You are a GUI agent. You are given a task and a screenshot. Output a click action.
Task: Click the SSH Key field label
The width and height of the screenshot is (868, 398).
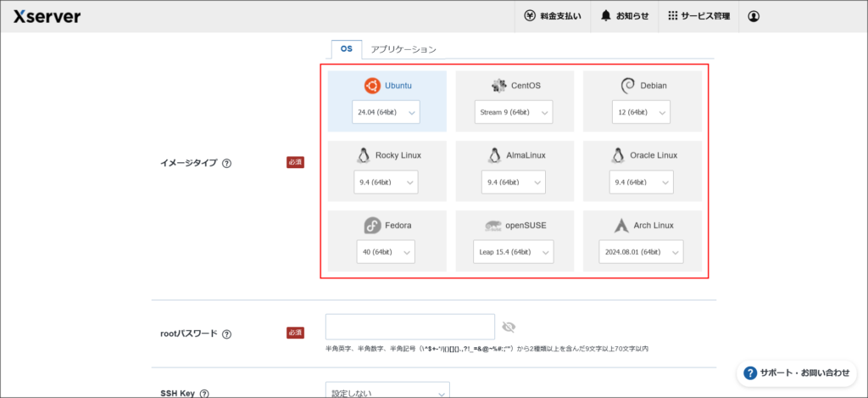[177, 393]
